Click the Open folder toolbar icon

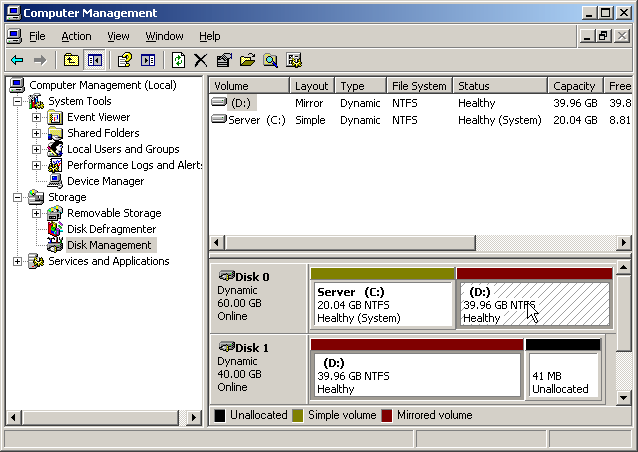point(247,61)
